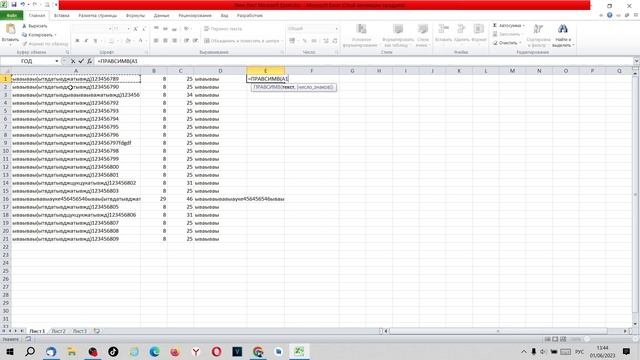The image size is (640, 360).
Task: Open the taskbar Search magnifier
Action: pyautogui.click(x=30, y=351)
